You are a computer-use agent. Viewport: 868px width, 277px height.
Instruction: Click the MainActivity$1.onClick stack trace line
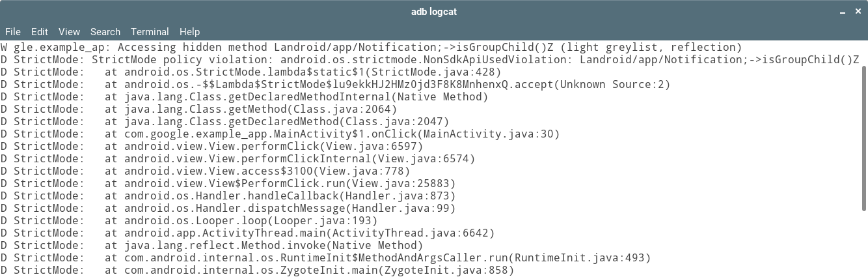tap(280, 134)
